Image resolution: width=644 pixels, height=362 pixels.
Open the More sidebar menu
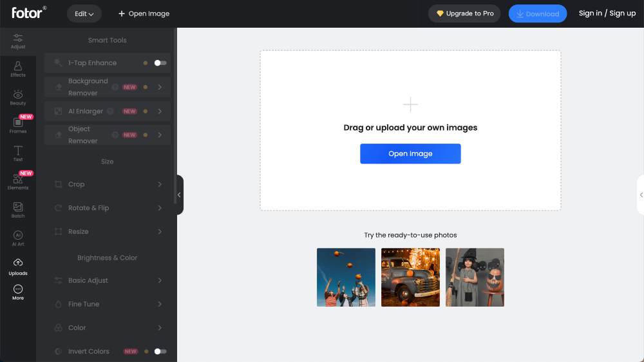(17, 292)
